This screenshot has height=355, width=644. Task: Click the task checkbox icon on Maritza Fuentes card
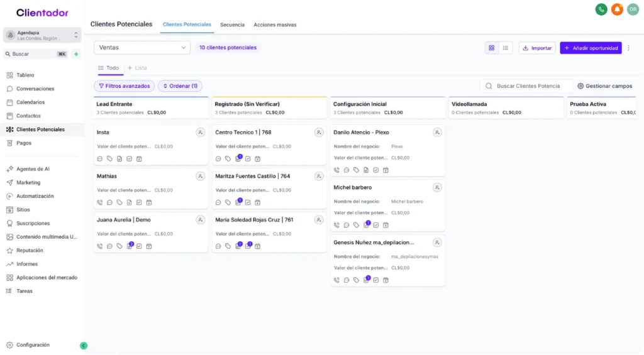tap(248, 202)
